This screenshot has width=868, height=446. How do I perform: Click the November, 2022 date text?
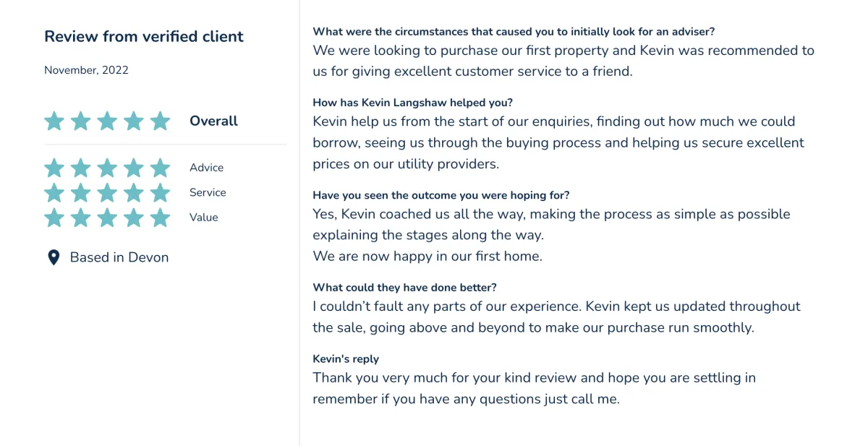[86, 71]
